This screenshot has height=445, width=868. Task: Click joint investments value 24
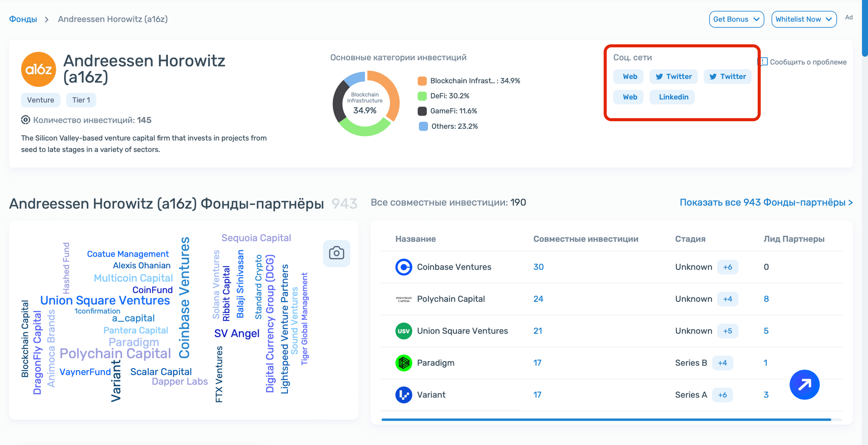pyautogui.click(x=538, y=299)
